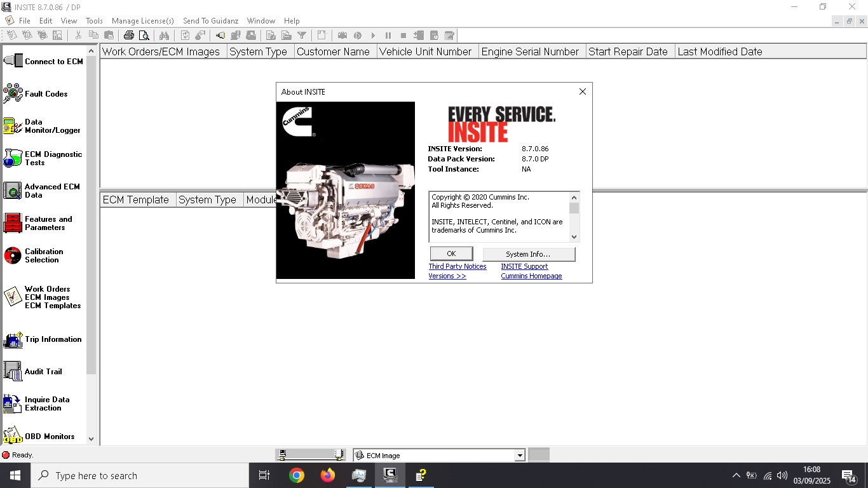Screen dimensions: 868x488
Task: Expand the ECM Image dropdown
Action: pos(520,456)
